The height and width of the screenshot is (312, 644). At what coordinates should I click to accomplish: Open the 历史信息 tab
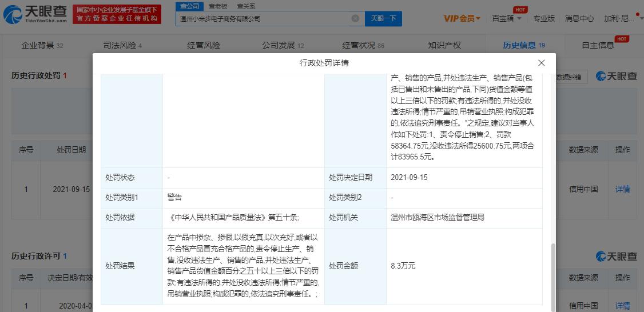pyautogui.click(x=524, y=46)
